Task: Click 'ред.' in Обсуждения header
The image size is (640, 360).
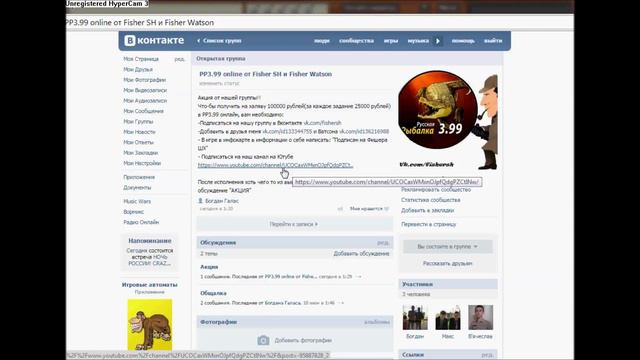Action: point(383,243)
